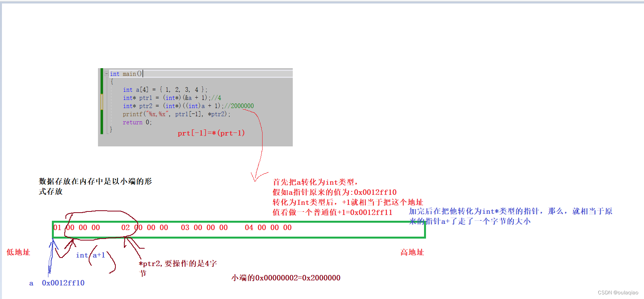Screen dimensions: 644x299
Task: Click the red 'prt[-1]=*(prt-1)' note
Action: (x=211, y=133)
